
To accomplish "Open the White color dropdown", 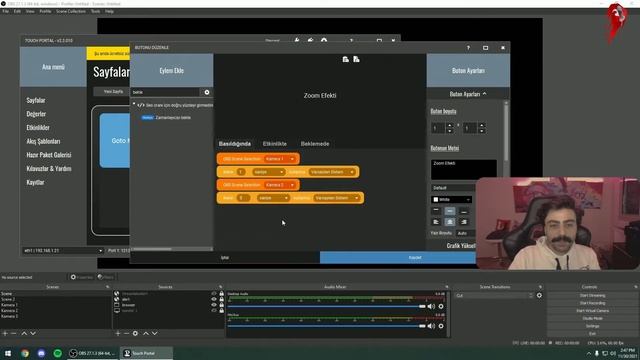I will point(451,200).
